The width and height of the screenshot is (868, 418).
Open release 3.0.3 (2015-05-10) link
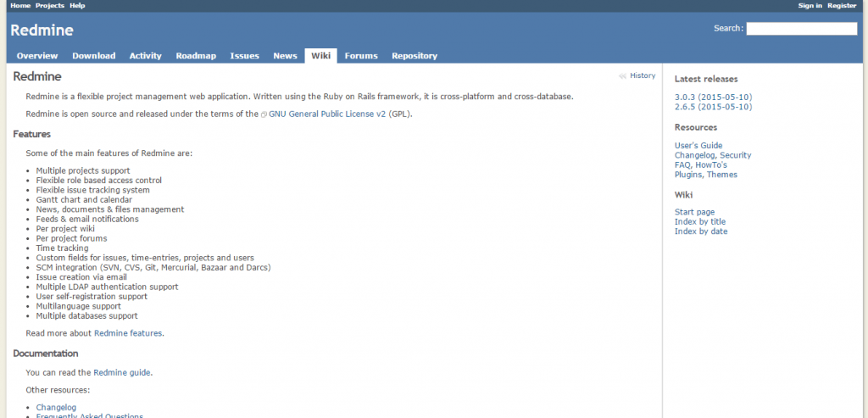tap(713, 98)
